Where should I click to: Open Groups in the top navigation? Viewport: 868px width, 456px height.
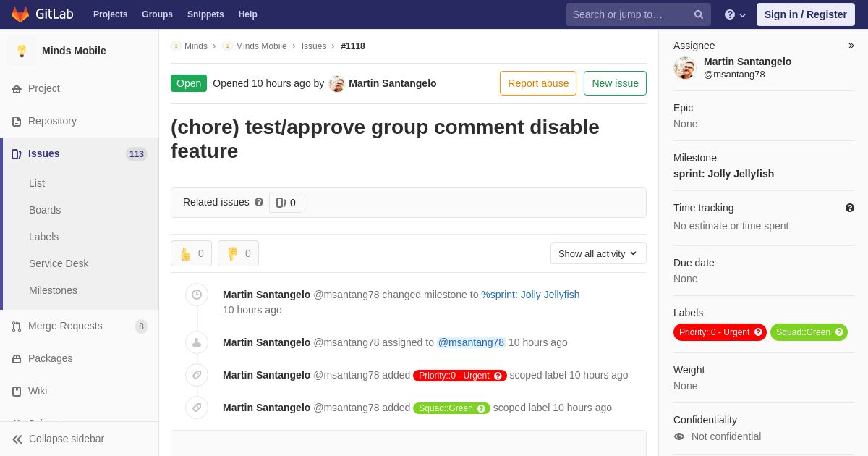click(157, 14)
